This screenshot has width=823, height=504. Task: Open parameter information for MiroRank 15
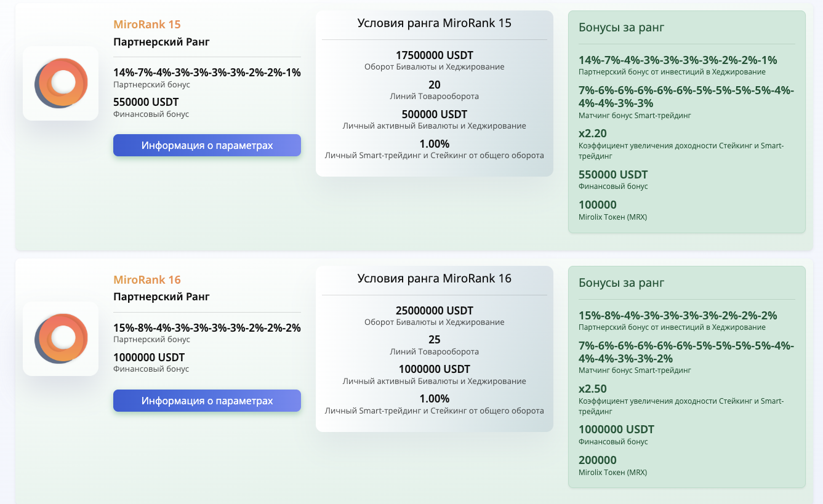tap(207, 145)
